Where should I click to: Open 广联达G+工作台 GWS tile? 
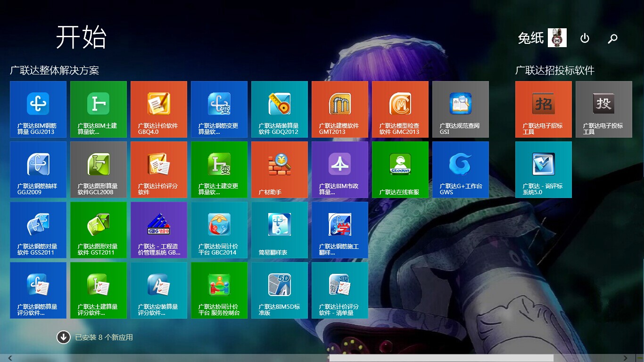coord(461,170)
